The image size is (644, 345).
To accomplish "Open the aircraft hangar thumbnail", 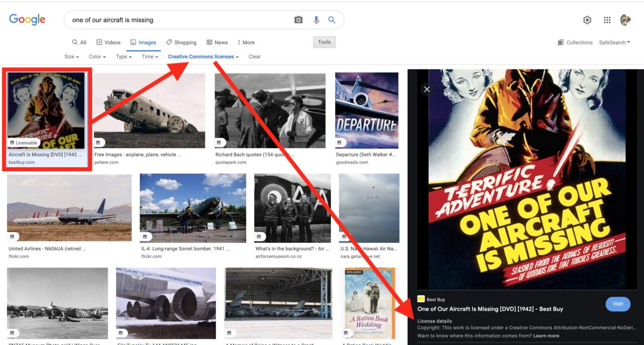I will tap(278, 303).
